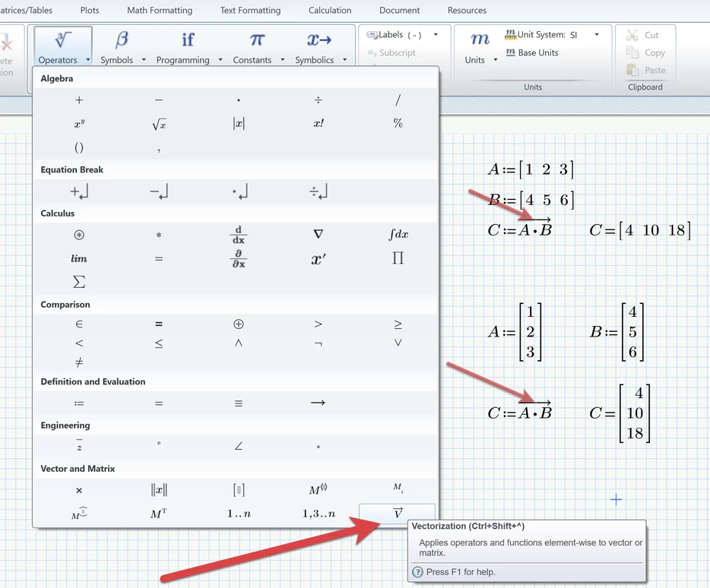Insert the cross product operator
The image size is (710, 588).
coord(79,490)
